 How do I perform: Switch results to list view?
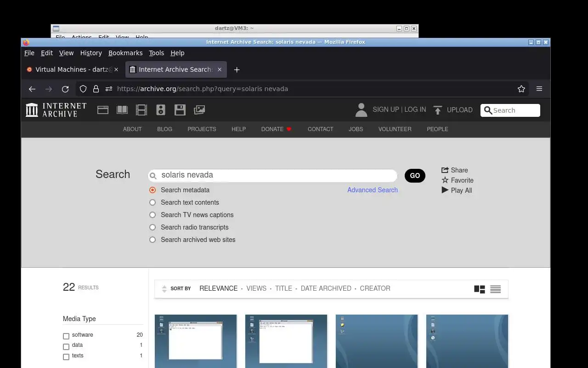(495, 289)
